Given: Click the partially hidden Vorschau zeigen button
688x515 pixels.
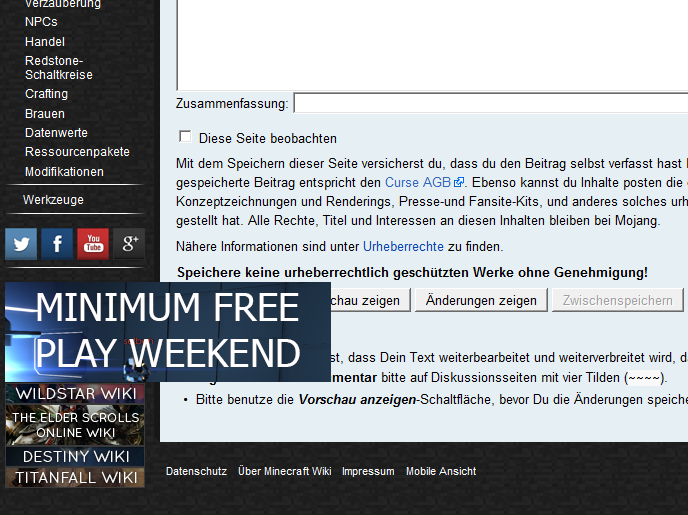Looking at the screenshot, I should (370, 300).
